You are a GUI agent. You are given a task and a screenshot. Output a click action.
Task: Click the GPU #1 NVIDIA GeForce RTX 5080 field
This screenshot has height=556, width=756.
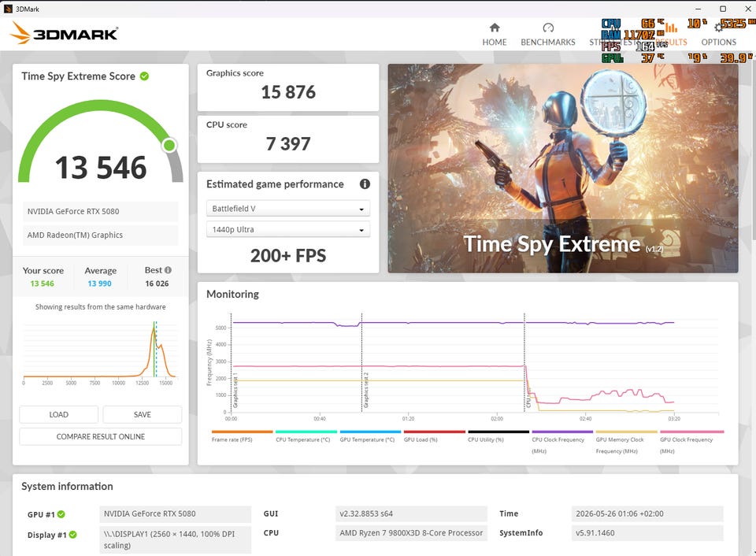(176, 513)
